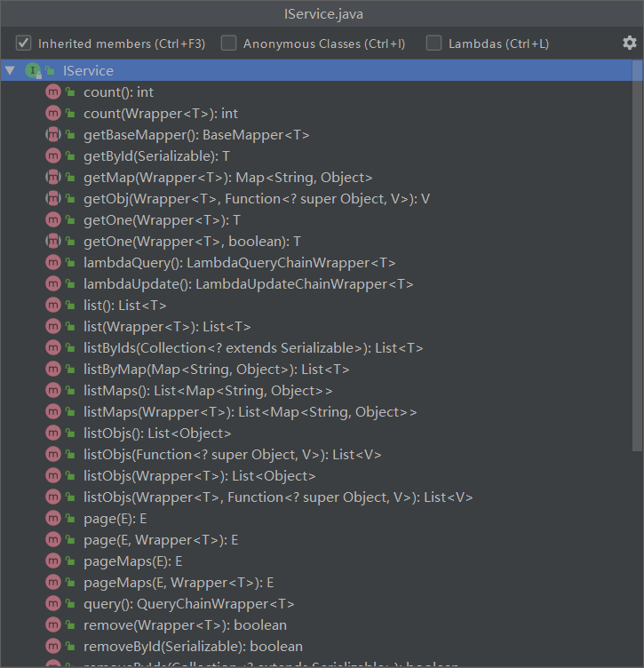Select count(): int method
The image size is (644, 668).
click(x=118, y=92)
